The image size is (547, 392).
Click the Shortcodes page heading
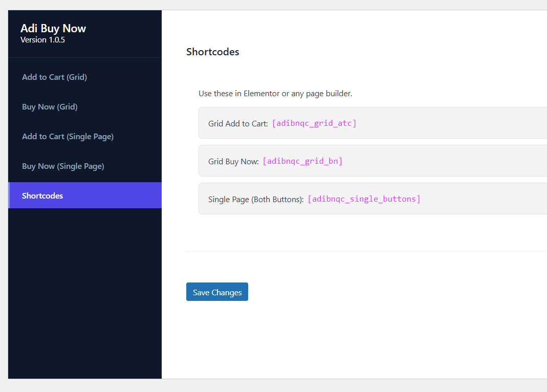click(x=212, y=52)
